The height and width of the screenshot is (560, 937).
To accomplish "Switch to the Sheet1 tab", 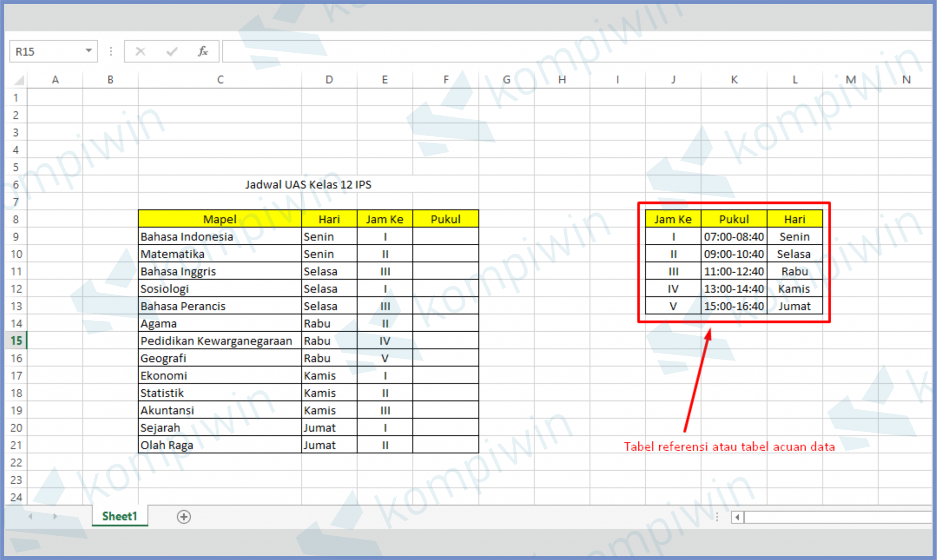I will point(120,516).
